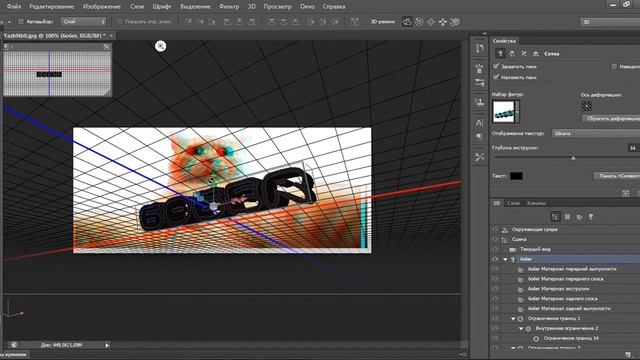
Task: Toggle the catch shadows checkbox
Action: pyautogui.click(x=496, y=66)
